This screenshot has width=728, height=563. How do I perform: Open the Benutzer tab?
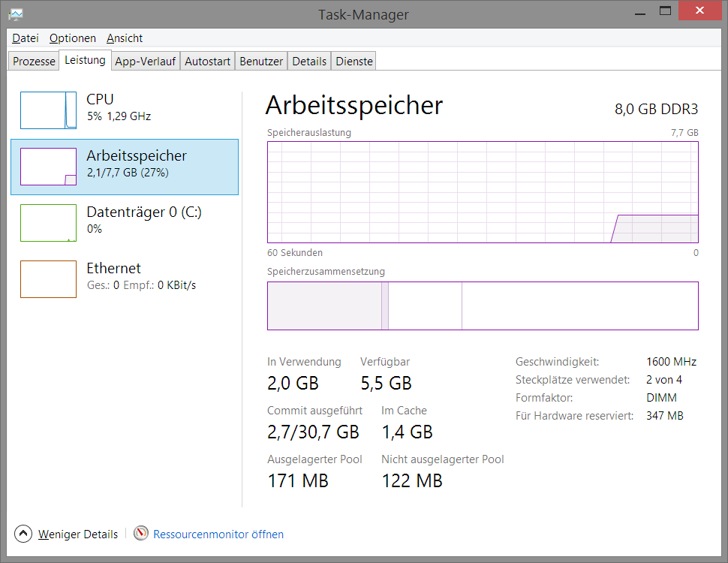261,62
